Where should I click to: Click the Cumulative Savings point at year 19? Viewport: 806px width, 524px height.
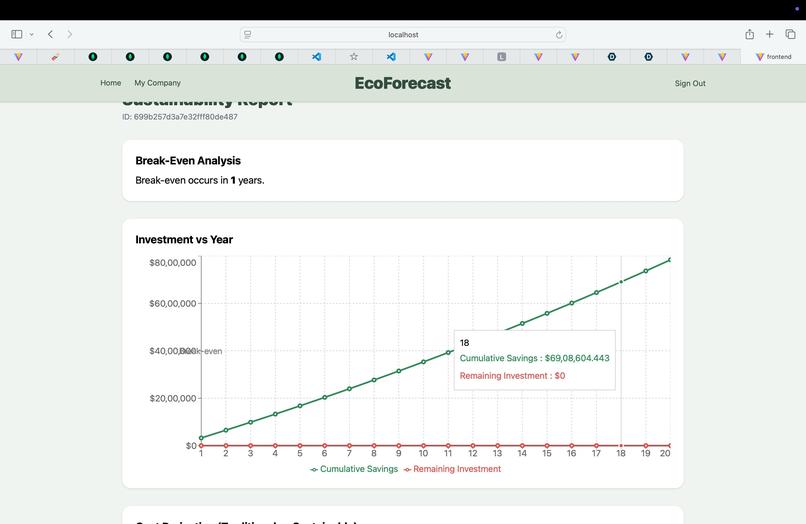point(646,271)
